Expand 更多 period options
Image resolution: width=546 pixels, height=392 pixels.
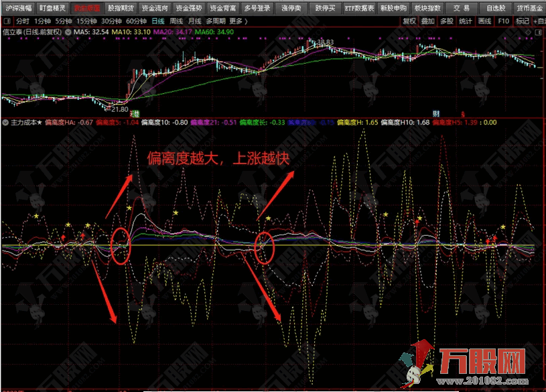click(238, 21)
